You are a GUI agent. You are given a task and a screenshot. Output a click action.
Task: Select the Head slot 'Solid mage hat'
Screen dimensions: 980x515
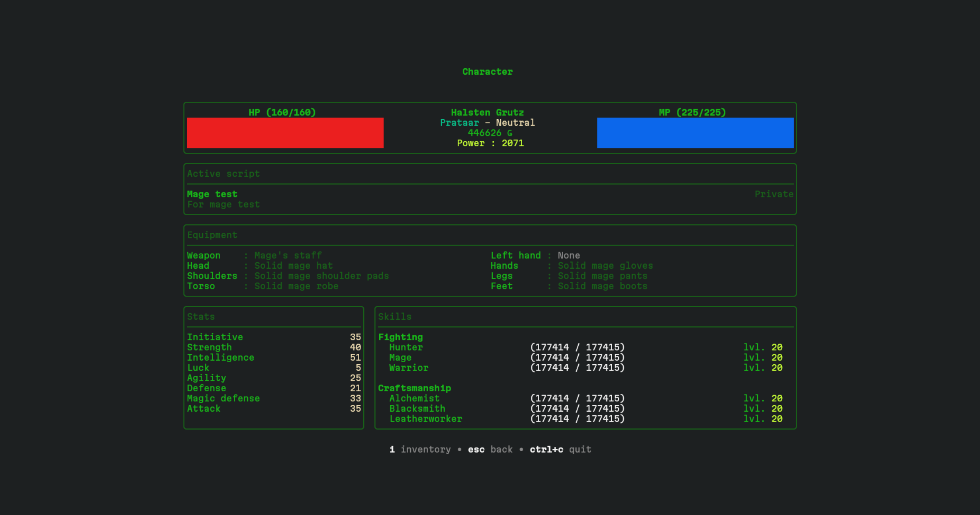(x=293, y=265)
